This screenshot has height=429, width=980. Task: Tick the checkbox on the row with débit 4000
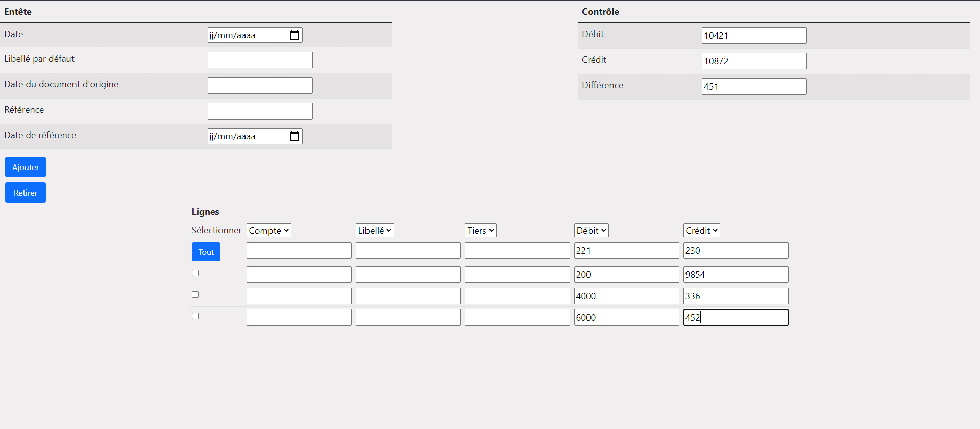click(195, 295)
